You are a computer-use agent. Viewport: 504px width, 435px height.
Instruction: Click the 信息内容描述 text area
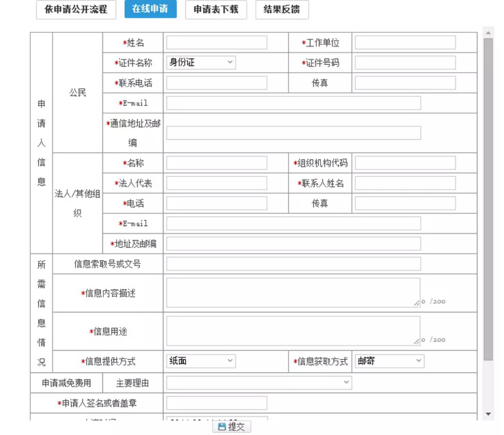point(293,292)
